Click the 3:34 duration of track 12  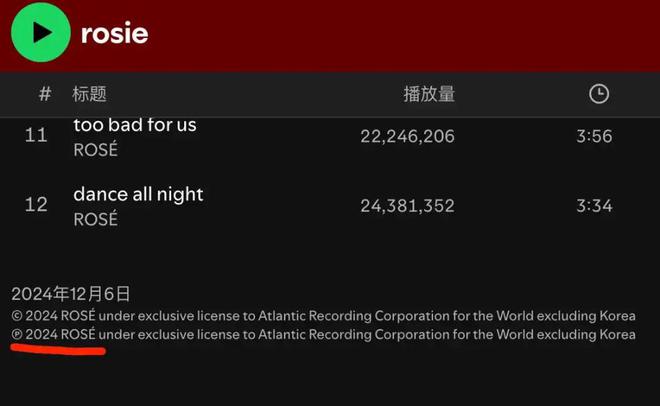pyautogui.click(x=594, y=206)
